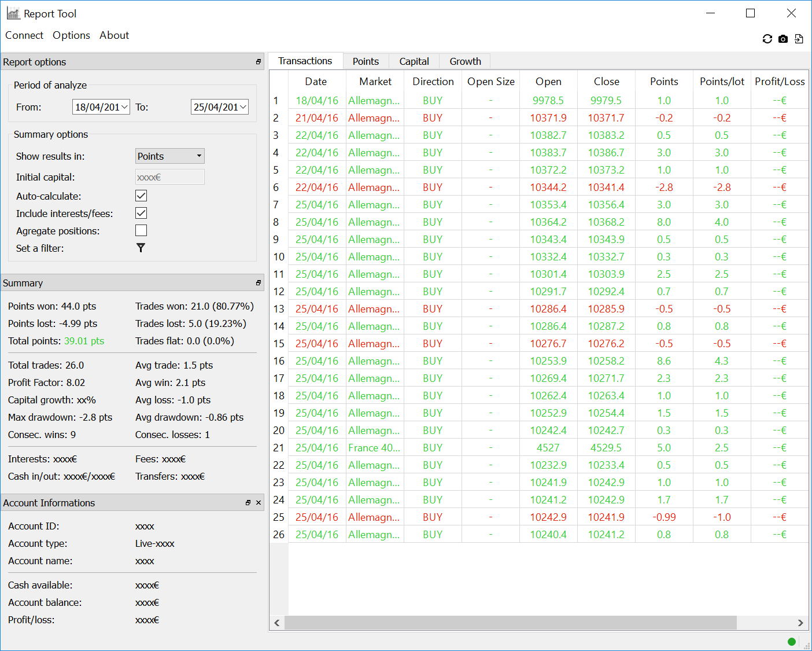Open the Options menu
The image size is (812, 651).
pos(71,35)
